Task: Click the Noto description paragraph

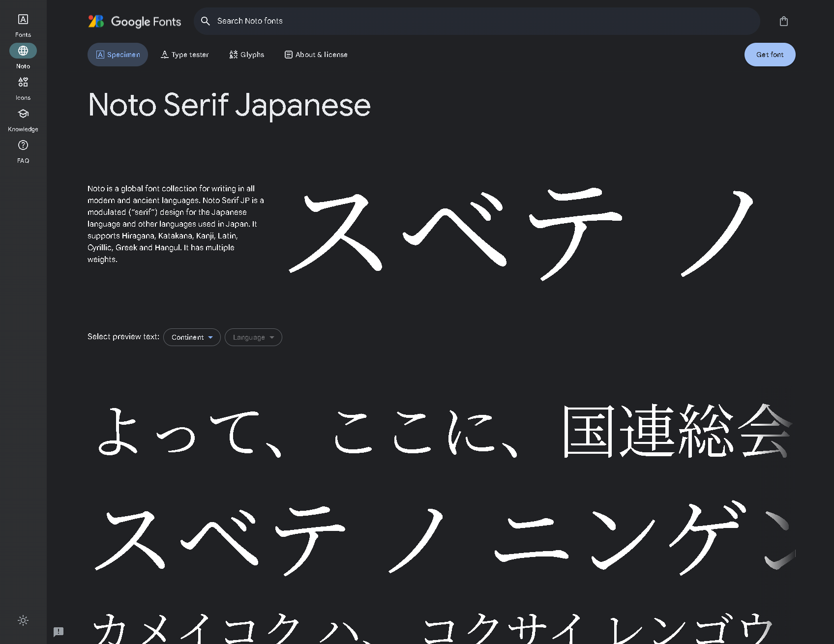Action: click(176, 224)
